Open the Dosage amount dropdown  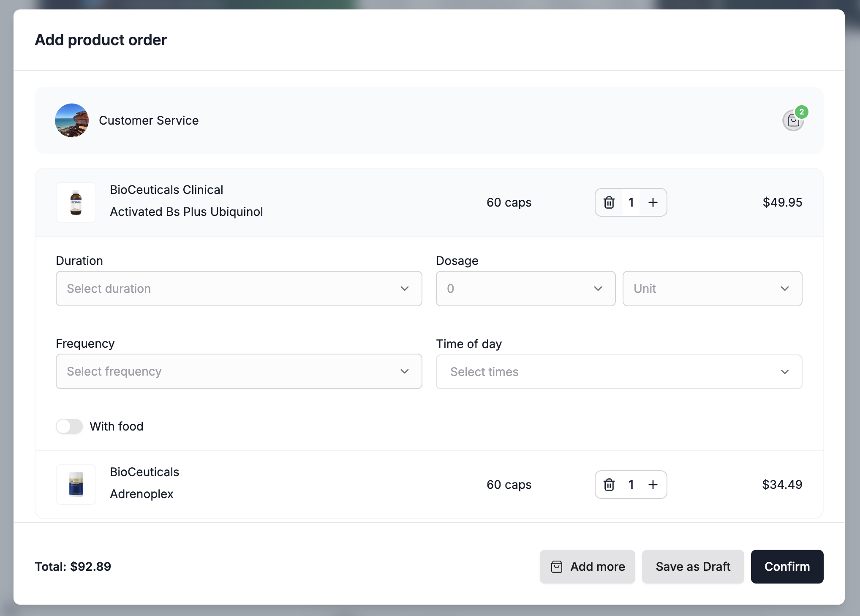pos(525,289)
